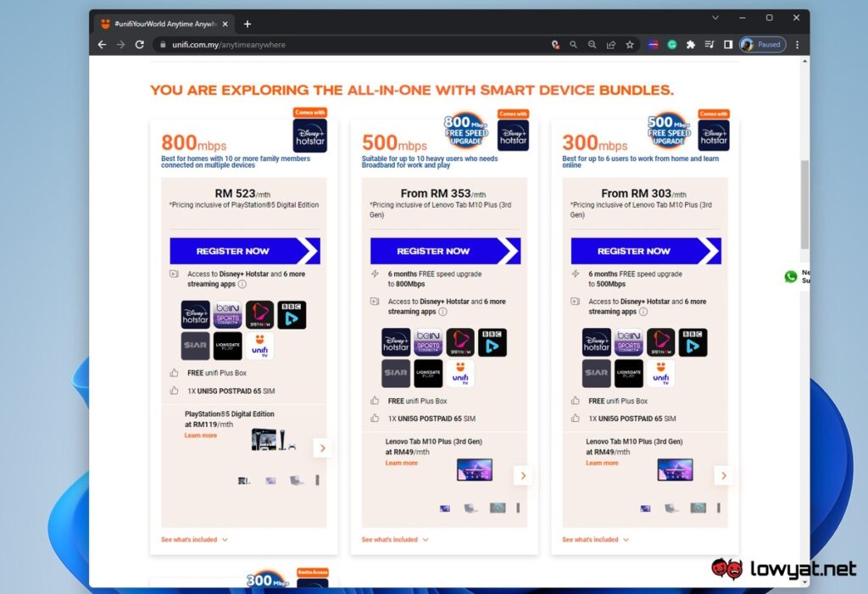Register now for the 300mbps plan
This screenshot has height=594, width=868.
646,251
